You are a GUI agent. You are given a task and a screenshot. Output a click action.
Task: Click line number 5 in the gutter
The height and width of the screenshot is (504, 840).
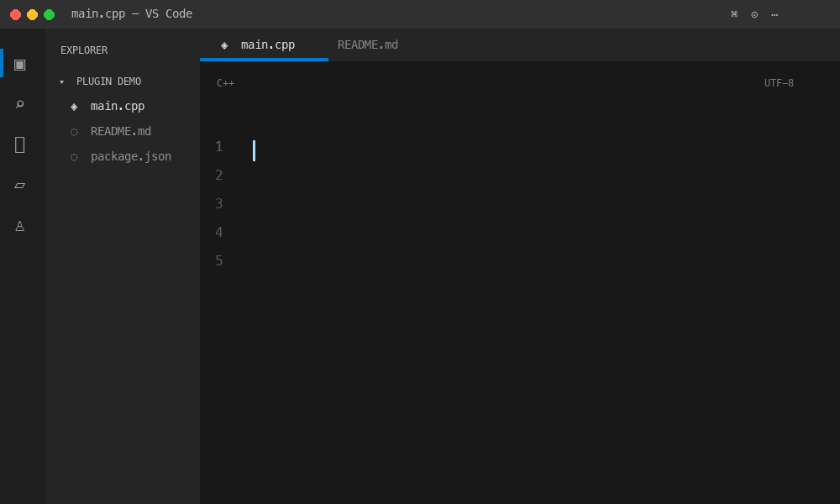pos(218,261)
